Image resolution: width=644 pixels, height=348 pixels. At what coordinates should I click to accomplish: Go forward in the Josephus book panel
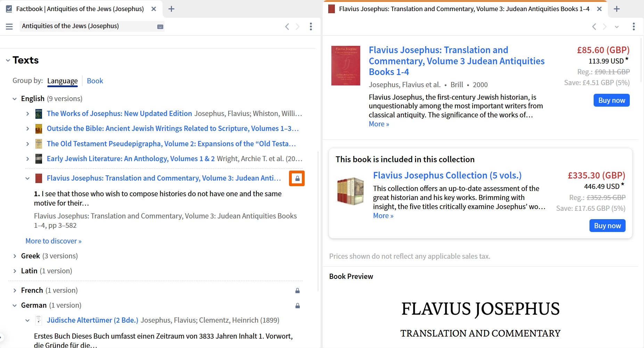[605, 26]
